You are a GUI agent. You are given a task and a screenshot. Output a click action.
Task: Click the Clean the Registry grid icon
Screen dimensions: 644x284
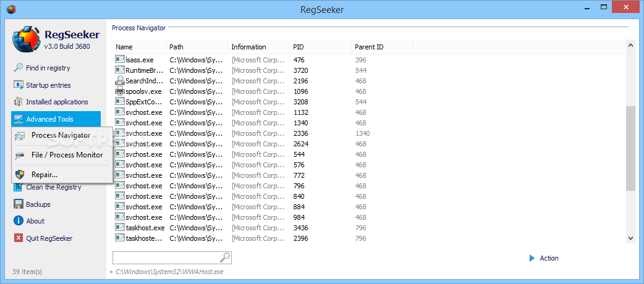(x=19, y=187)
